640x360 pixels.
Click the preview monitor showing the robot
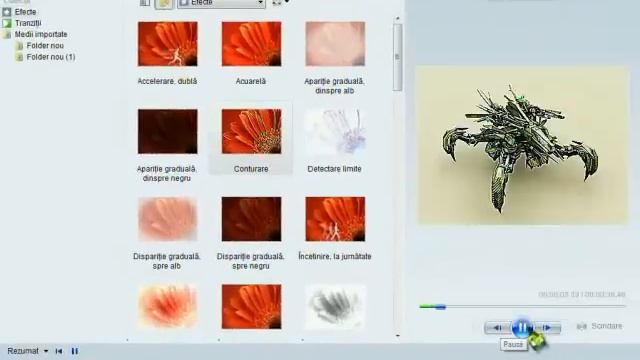tap(522, 145)
